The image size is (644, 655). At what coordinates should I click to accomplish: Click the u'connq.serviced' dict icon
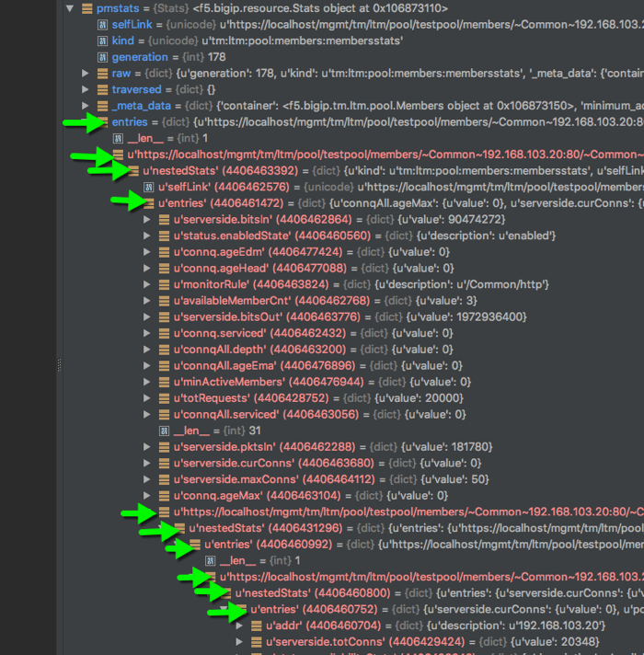pos(164,333)
